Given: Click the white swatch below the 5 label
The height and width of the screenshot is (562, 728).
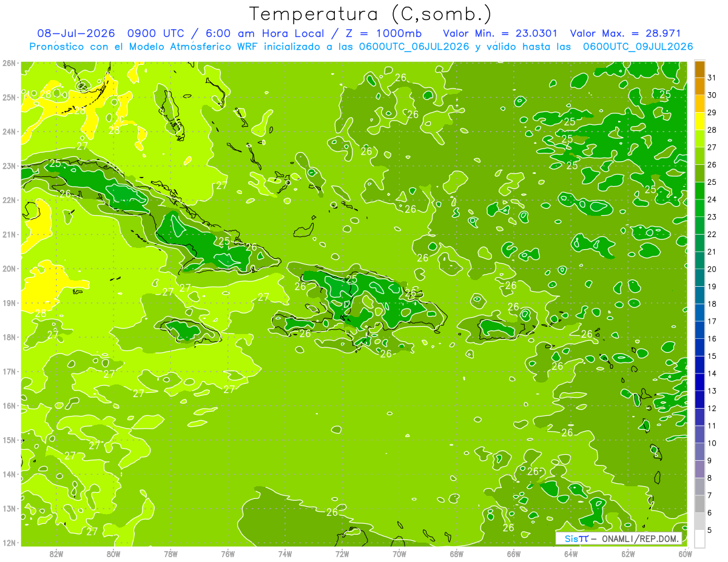Looking at the screenshot, I should pyautogui.click(x=699, y=538).
